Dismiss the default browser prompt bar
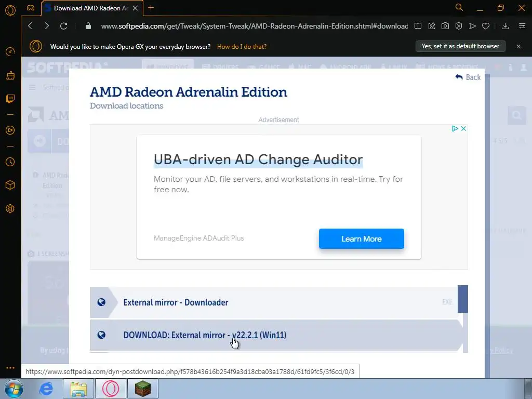Screen dimensions: 532x399 tap(518, 46)
